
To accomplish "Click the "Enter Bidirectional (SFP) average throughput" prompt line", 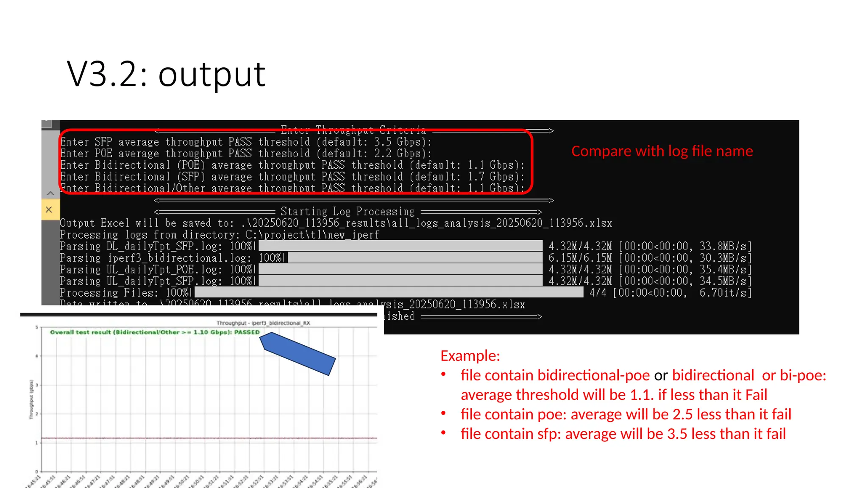I will [x=292, y=177].
